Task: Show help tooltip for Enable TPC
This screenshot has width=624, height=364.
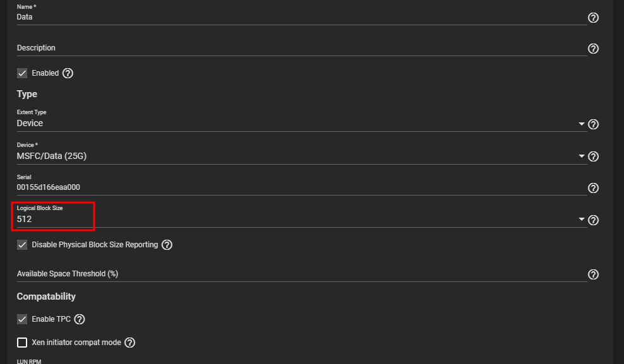Action: click(80, 319)
